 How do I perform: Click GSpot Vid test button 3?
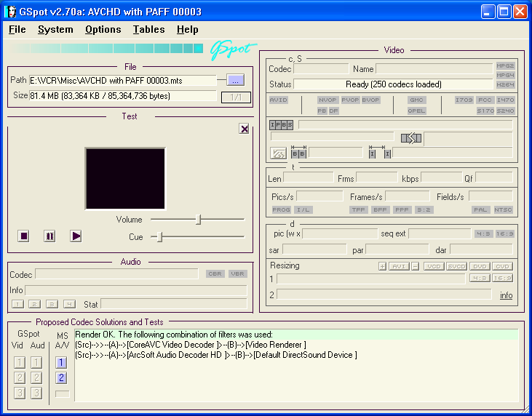20,393
